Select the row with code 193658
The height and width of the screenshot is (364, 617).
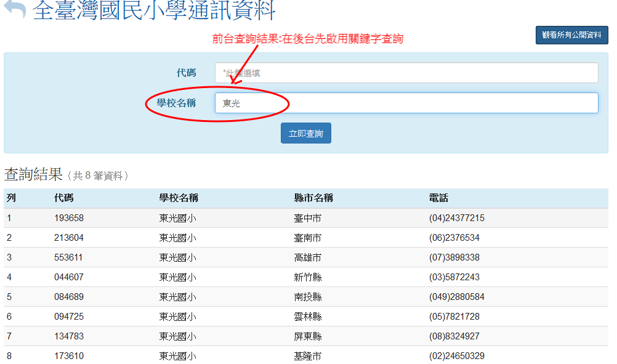coord(69,218)
